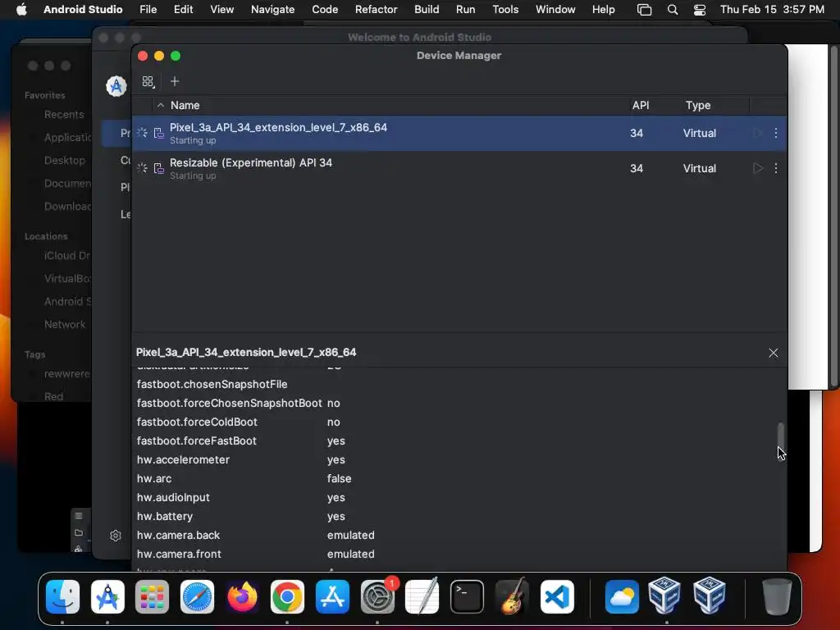
Task: Click Recents in Finder sidebar
Action: coord(64,115)
